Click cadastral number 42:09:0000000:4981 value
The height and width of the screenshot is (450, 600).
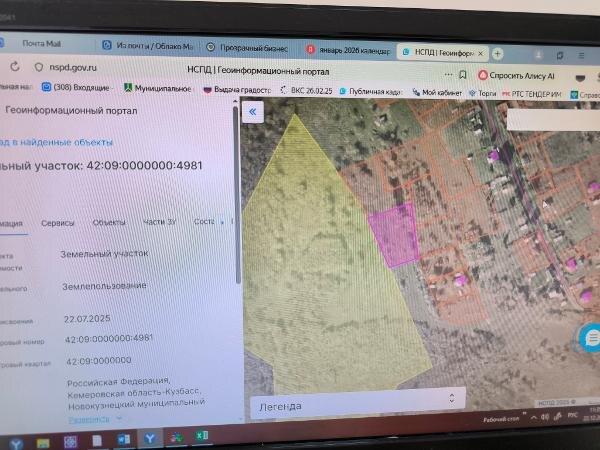point(109,338)
